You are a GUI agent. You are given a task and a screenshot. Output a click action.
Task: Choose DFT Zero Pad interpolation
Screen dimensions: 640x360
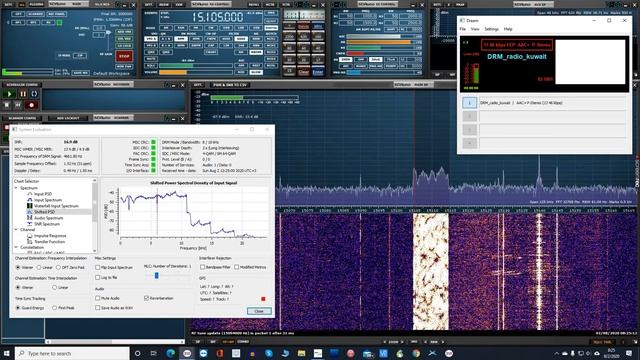click(x=59, y=268)
